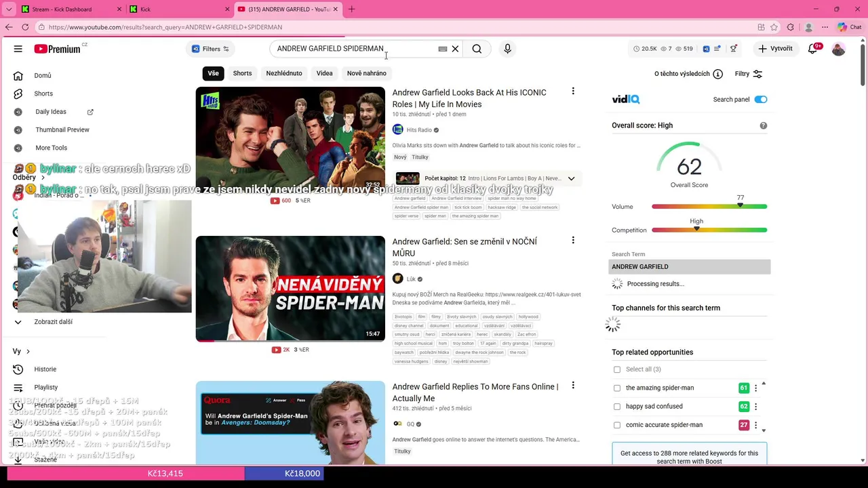Go to YouTube Premium home logo
This screenshot has width=868, height=488.
(57, 49)
